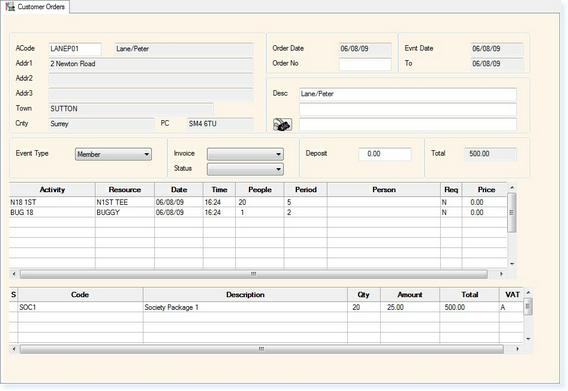Click the 25.00 amount cell

click(410, 307)
